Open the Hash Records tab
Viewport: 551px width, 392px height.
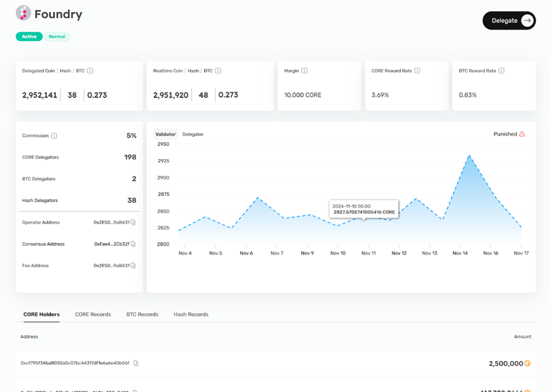(191, 314)
